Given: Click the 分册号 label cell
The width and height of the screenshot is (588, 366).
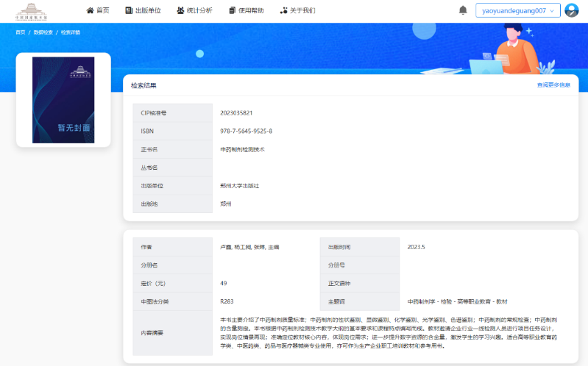Looking at the screenshot, I should point(360,265).
